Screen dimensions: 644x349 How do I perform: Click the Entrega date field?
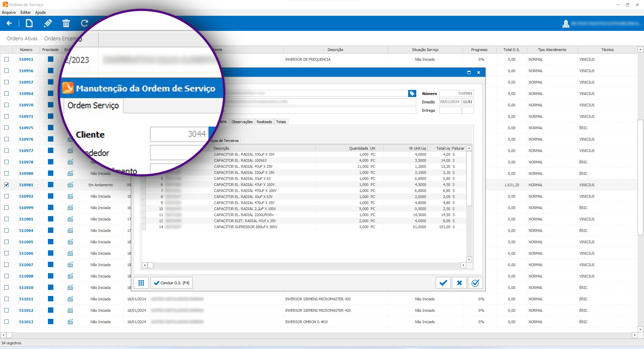(450, 110)
